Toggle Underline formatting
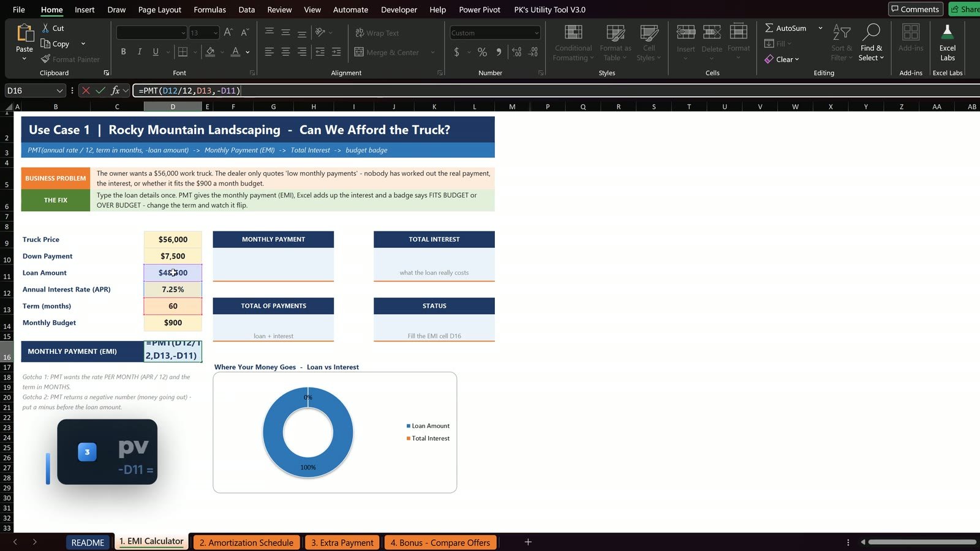This screenshot has width=980, height=551. coord(156,51)
